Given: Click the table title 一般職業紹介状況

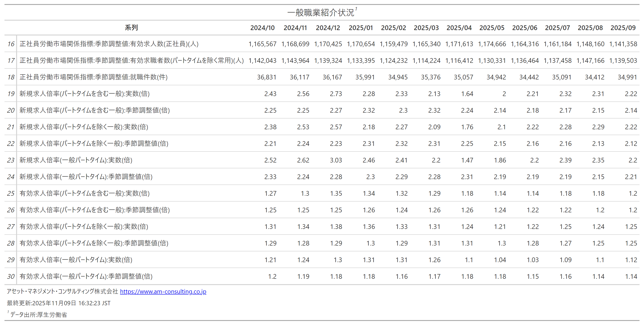Looking at the screenshot, I should click(x=320, y=13).
